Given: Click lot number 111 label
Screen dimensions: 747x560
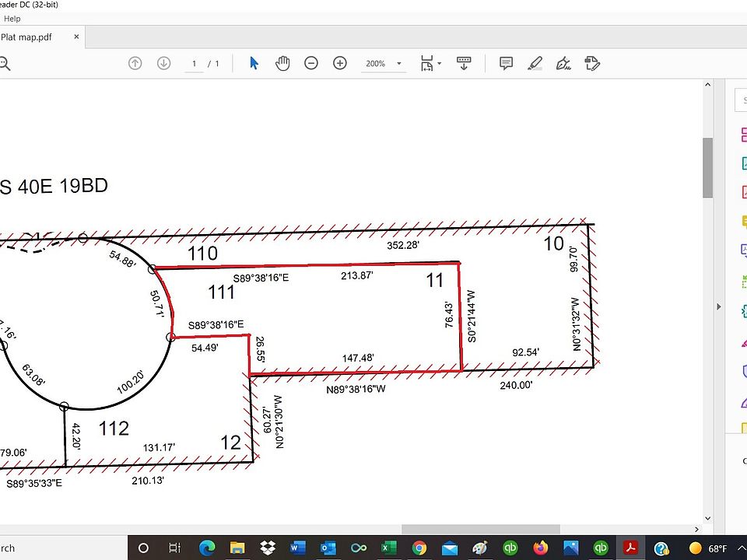Looking at the screenshot, I should coord(221,292).
